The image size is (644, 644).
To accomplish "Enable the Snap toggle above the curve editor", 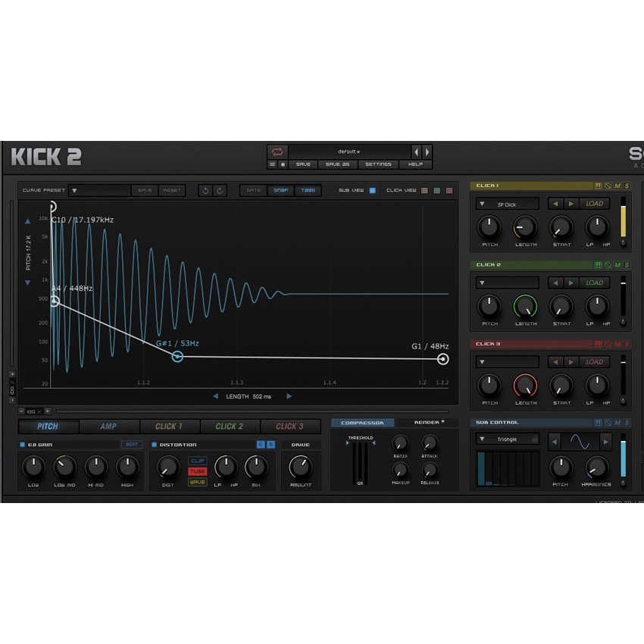I will (x=280, y=190).
